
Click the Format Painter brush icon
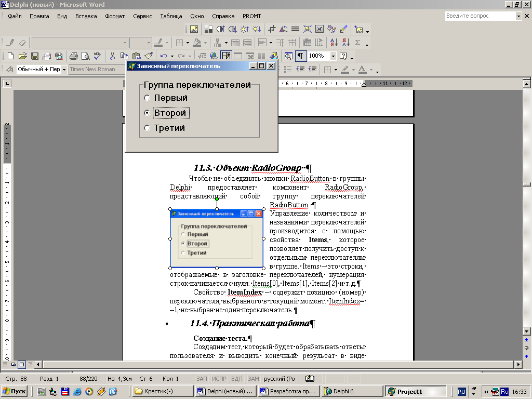pyautogui.click(x=148, y=56)
